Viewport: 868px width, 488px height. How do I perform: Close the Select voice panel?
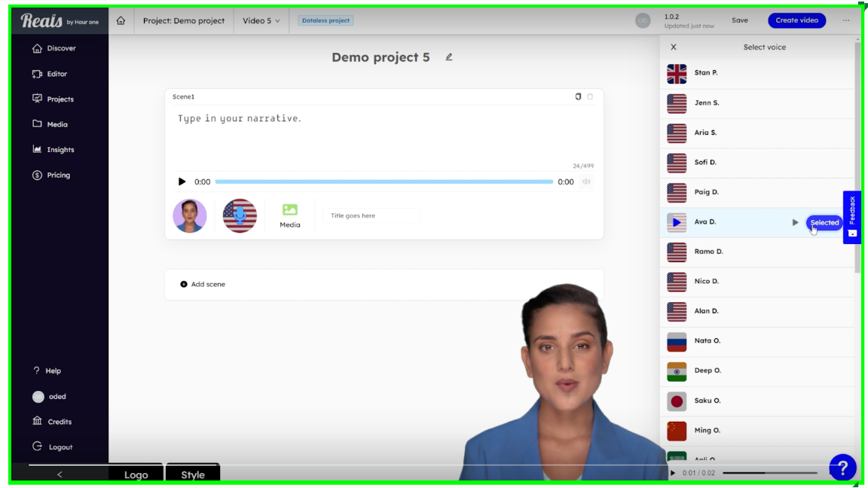coord(674,47)
